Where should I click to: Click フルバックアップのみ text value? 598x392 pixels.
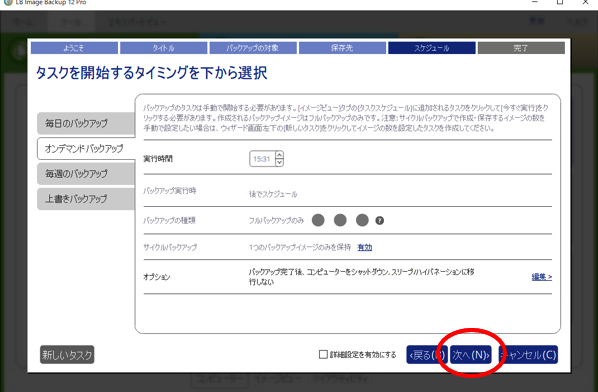tap(276, 220)
